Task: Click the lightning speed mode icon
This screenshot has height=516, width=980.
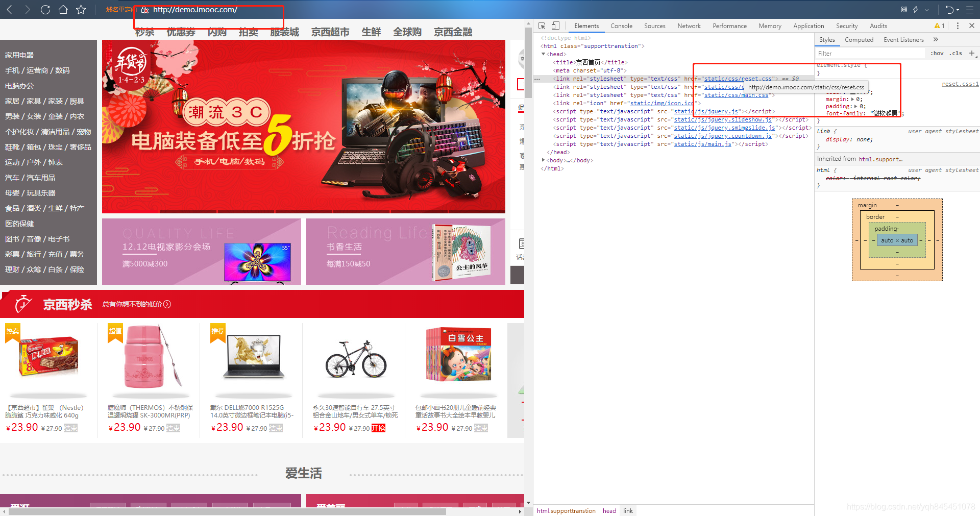Action: [916, 10]
